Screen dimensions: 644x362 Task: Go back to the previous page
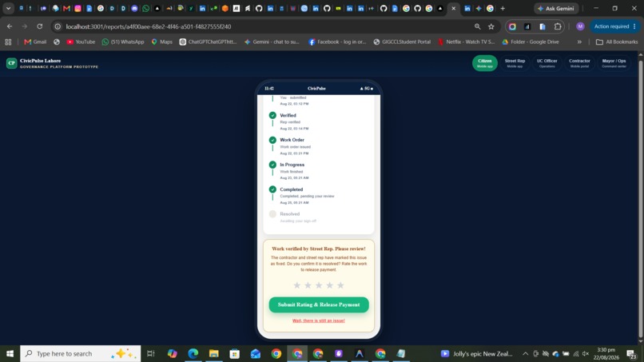click(10, 26)
